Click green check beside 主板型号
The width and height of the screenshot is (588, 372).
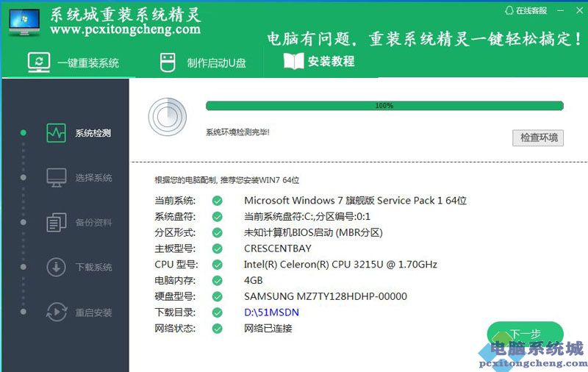tap(217, 248)
